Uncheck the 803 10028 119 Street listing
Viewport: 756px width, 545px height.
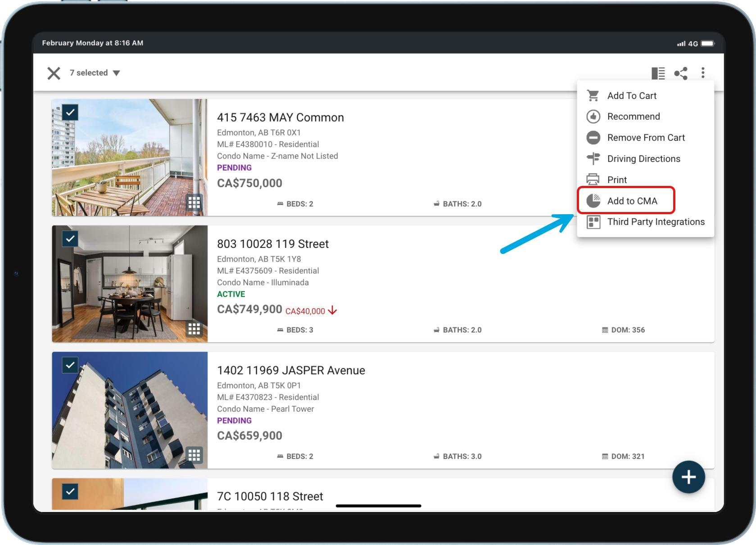[x=70, y=239]
